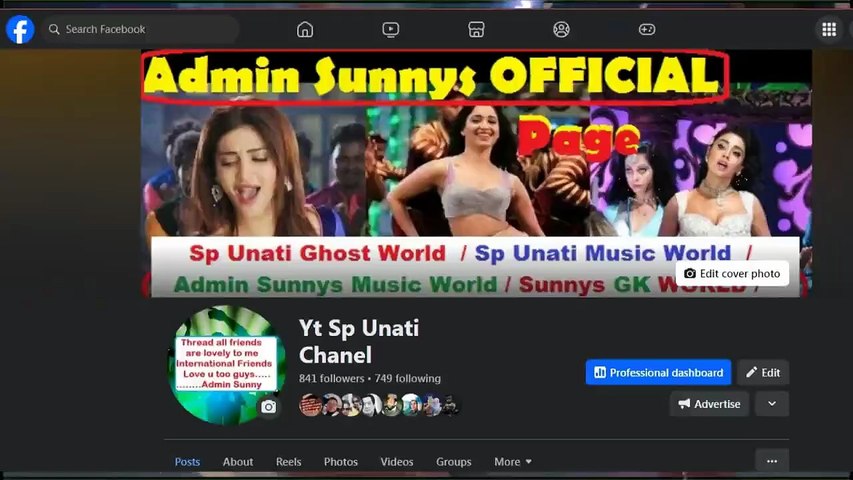Open the Groups icon in top bar
853x480 pixels.
click(x=561, y=29)
